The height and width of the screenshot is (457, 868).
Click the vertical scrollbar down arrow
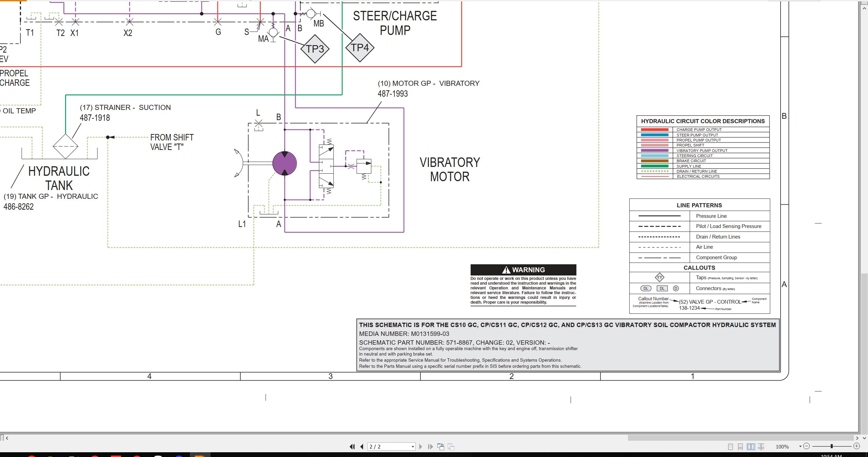(864, 438)
